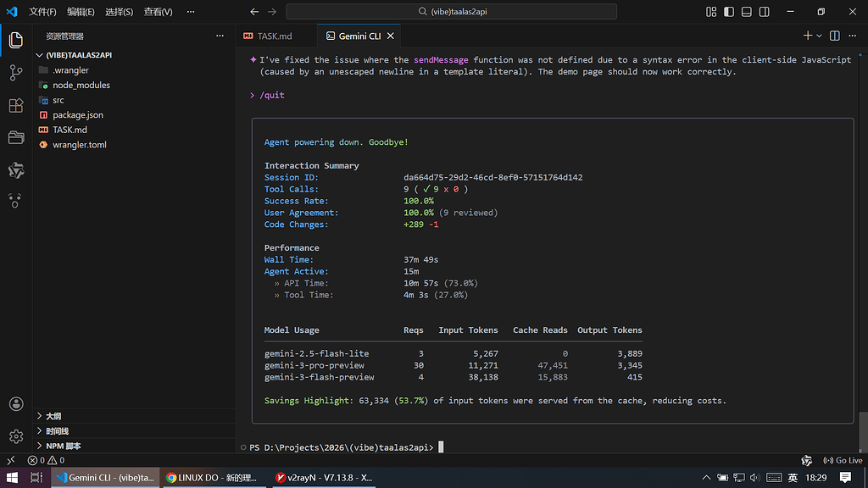
Task: Open v2rayN from the taskbar
Action: coord(324,478)
